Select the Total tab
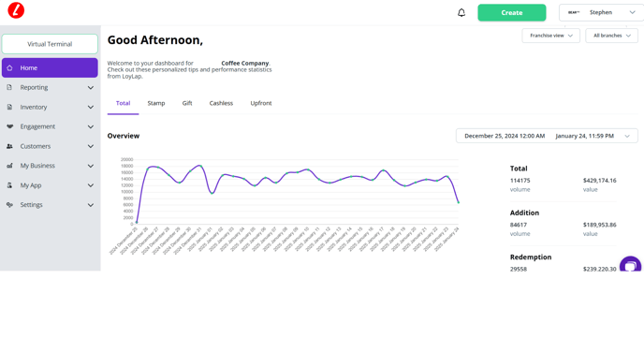Image resolution: width=644 pixels, height=338 pixels. point(123,103)
